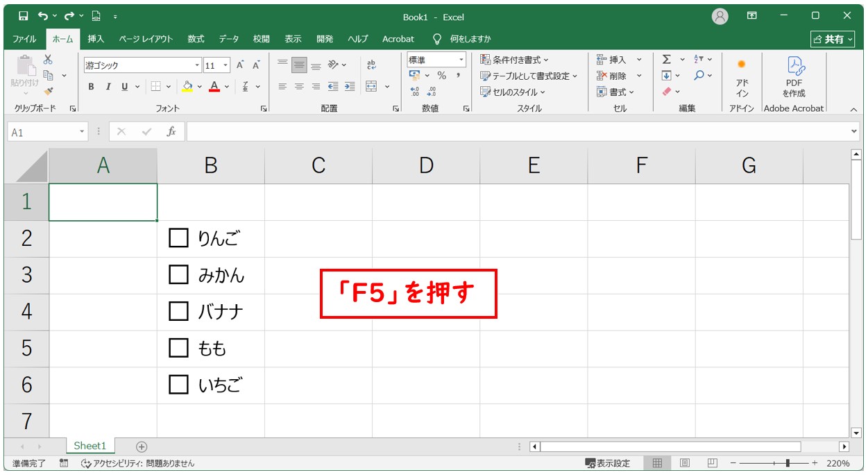Click the Decrease Indent icon
Image resolution: width=868 pixels, height=475 pixels.
[x=333, y=87]
